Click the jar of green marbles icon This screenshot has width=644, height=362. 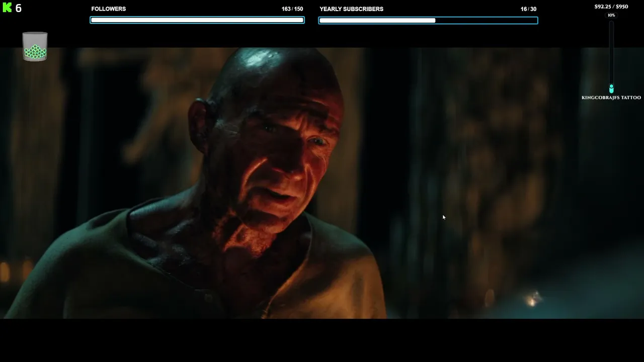point(35,47)
